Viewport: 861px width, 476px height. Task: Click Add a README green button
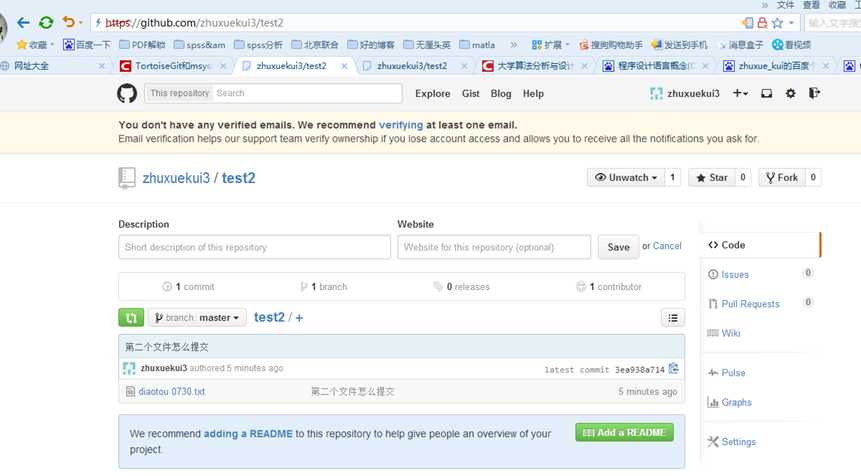coord(624,433)
